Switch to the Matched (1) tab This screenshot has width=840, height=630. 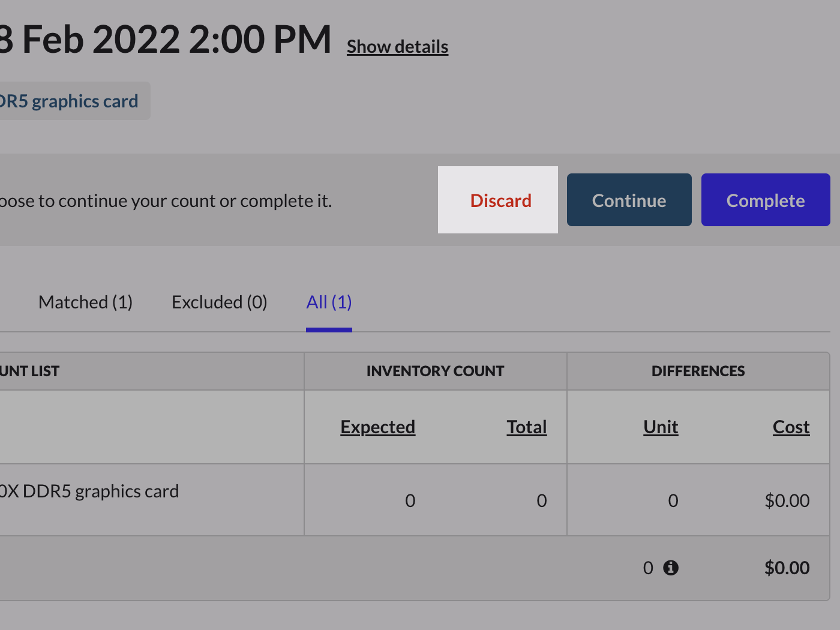tap(85, 302)
